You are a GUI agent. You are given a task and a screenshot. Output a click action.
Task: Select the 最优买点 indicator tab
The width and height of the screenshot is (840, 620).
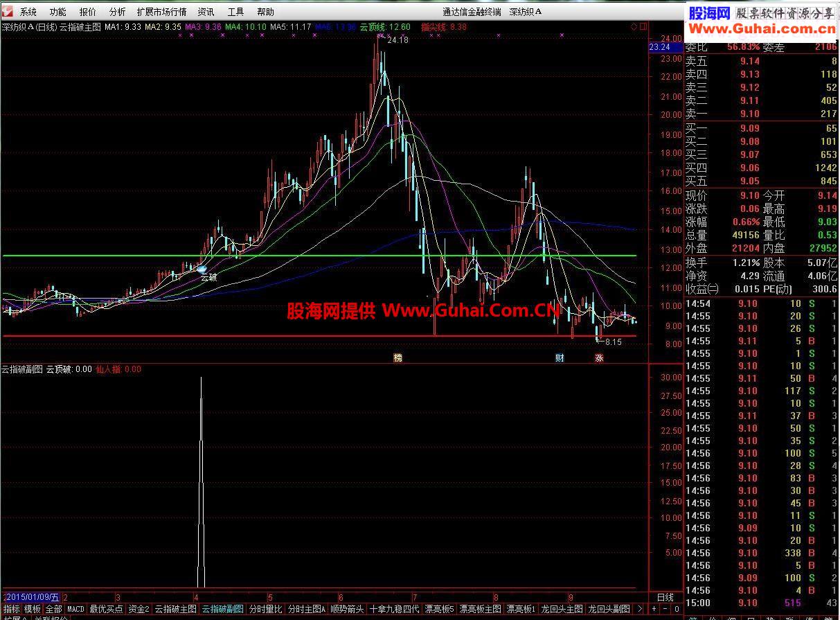click(106, 609)
